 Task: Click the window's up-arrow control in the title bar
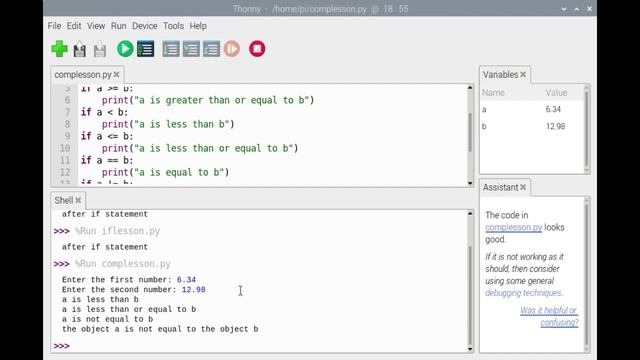click(577, 9)
